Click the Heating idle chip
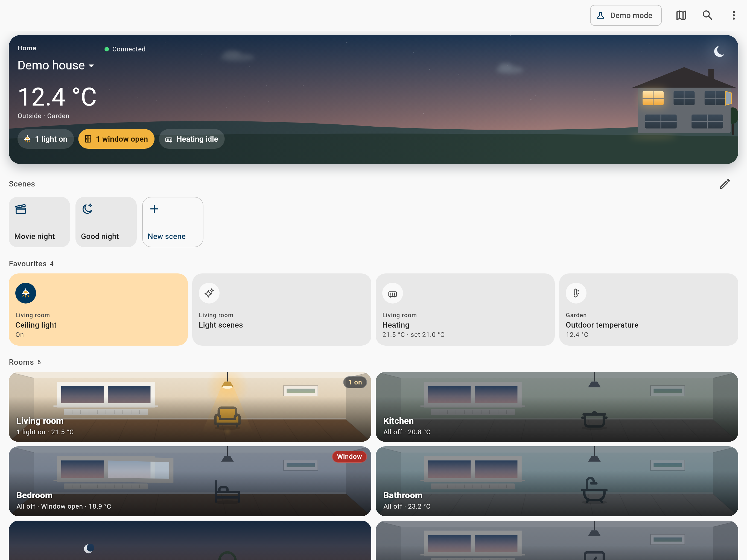 [191, 139]
